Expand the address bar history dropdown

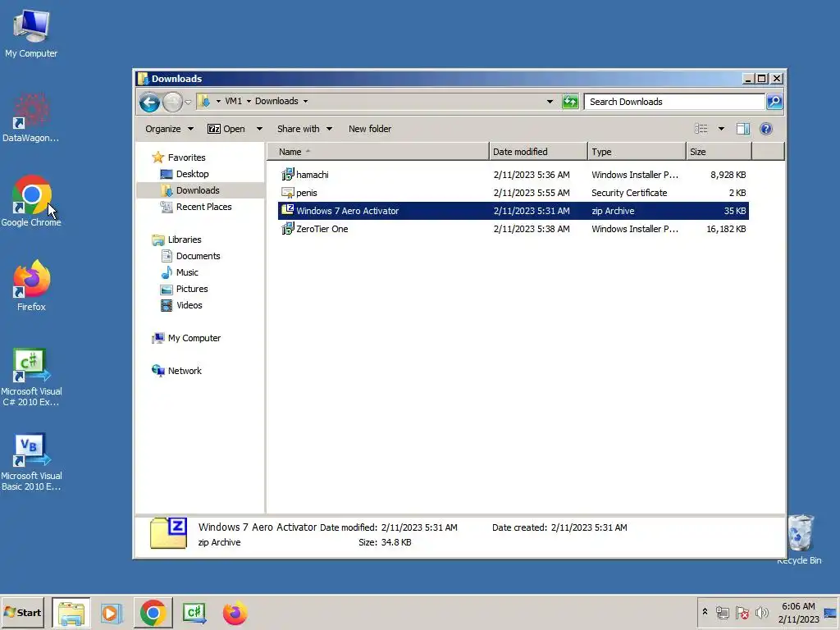click(x=550, y=101)
